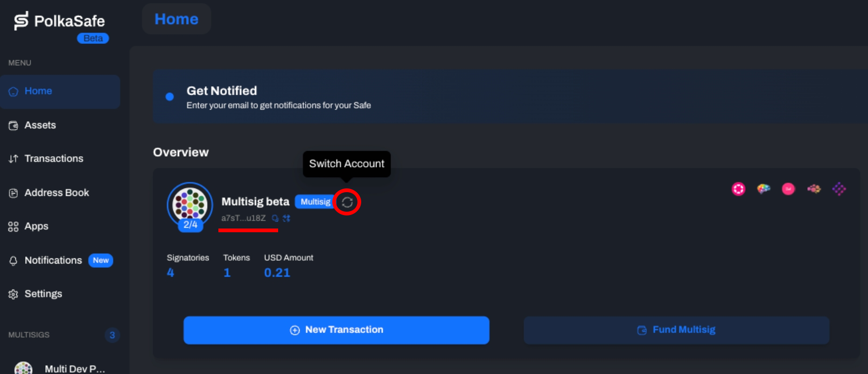The height and width of the screenshot is (374, 868).
Task: Open Notifications from the sidebar
Action: click(x=53, y=260)
